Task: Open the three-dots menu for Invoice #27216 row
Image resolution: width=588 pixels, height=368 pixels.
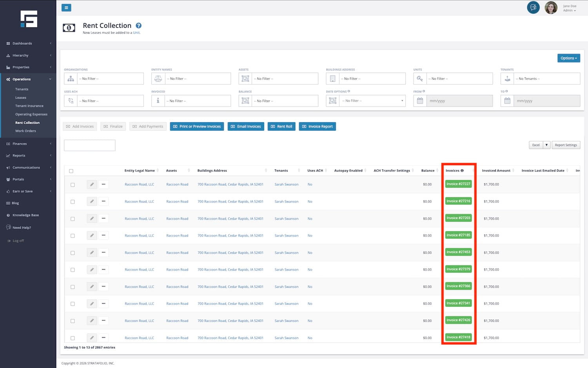Action: coord(103,202)
